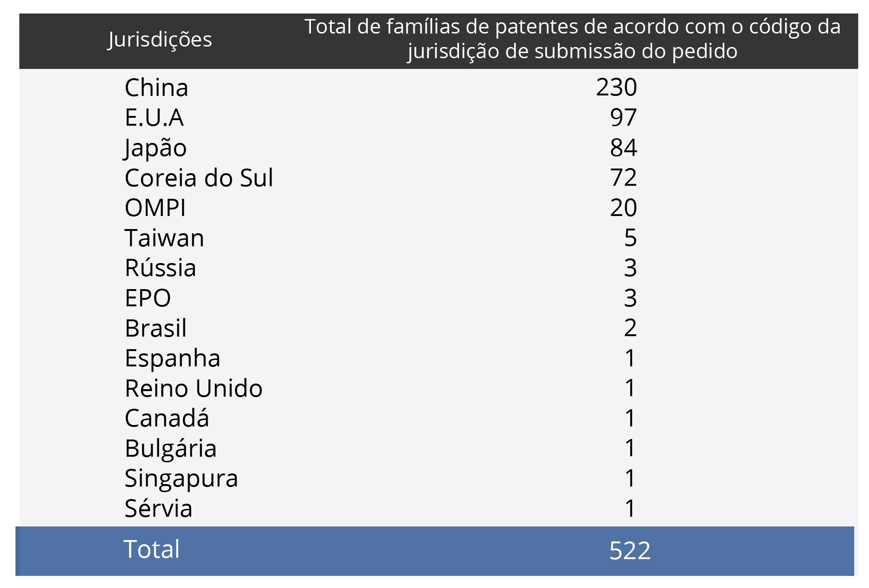Image resolution: width=869 pixels, height=588 pixels.
Task: Select the Singapura jurisdiction cell
Action: click(181, 479)
